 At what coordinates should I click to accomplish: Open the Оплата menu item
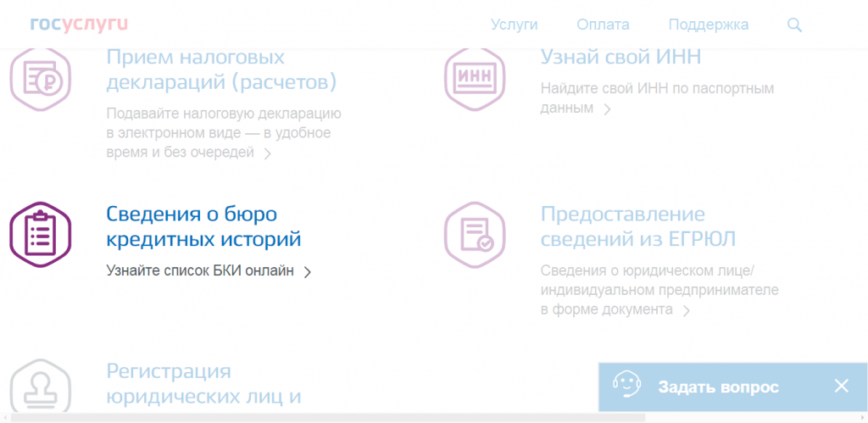pyautogui.click(x=603, y=25)
